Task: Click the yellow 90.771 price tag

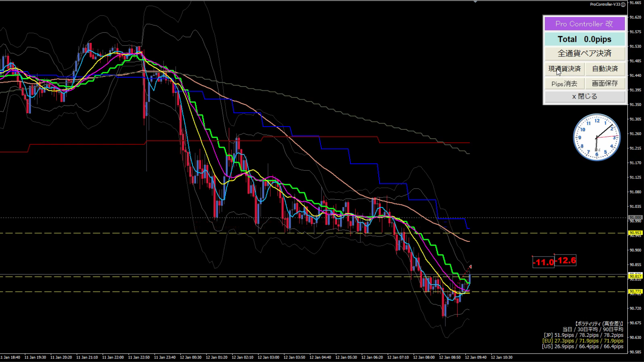Action: 635,291
